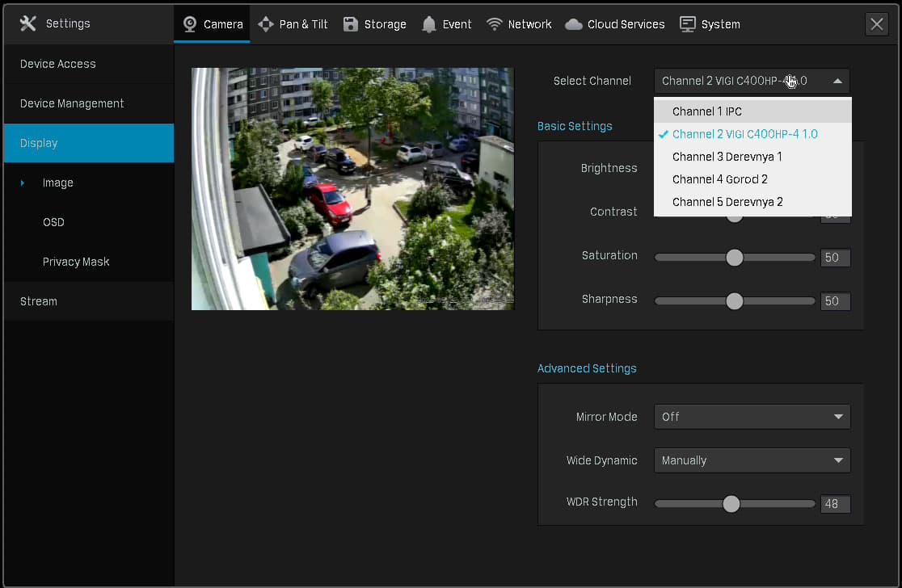Open the Camera tab webcam icon
902x588 pixels.
(190, 24)
